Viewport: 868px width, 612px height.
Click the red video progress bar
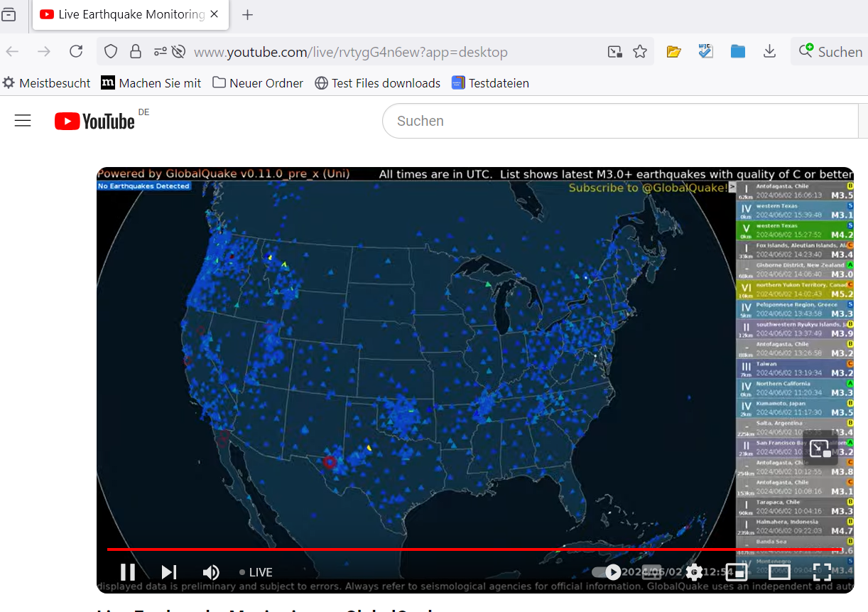tap(419, 549)
